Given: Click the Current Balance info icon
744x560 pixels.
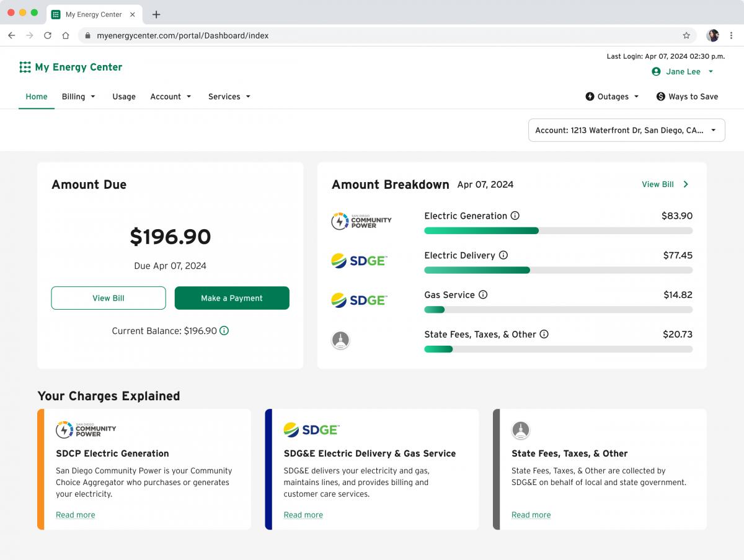Looking at the screenshot, I should (x=224, y=331).
